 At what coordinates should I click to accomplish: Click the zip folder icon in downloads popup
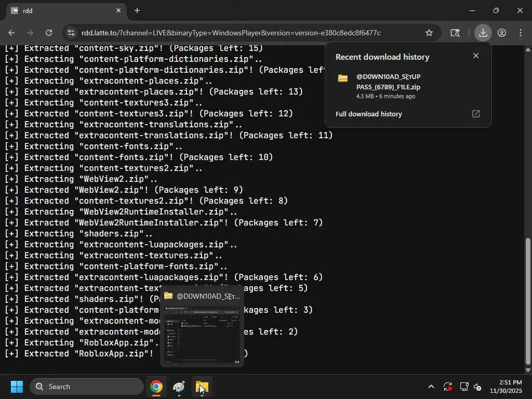point(343,78)
